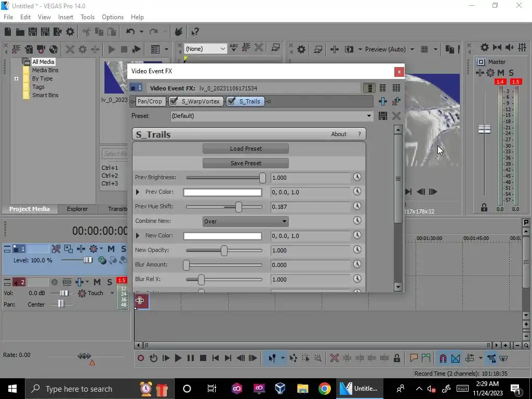Screen dimensions: 532x399
Task: Click the Prev Color white swatch
Action: [x=222, y=192]
